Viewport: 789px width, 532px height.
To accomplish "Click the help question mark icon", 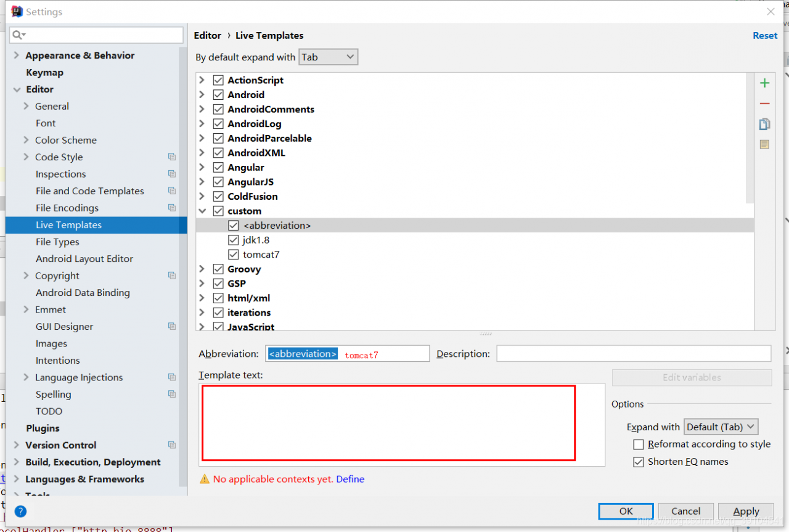I will [x=20, y=511].
